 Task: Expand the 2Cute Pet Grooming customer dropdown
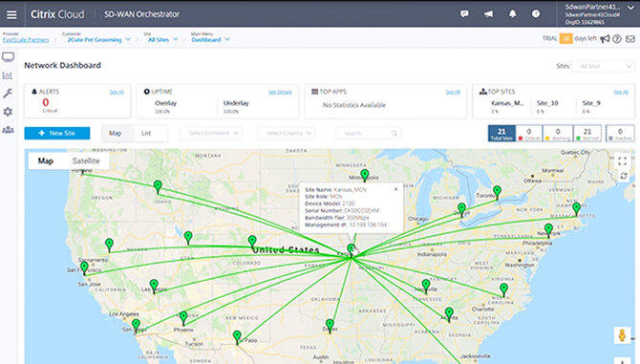click(x=98, y=39)
